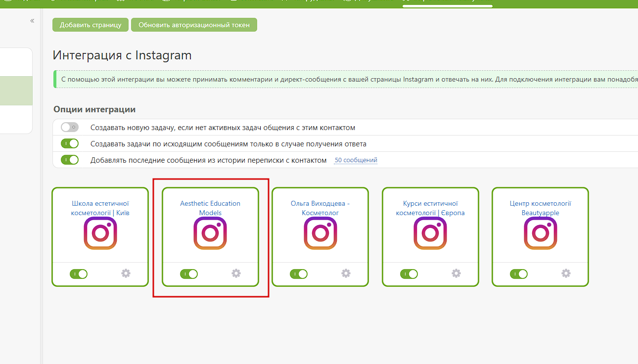Disable the Aesthetic Education Models page toggle
This screenshot has width=638, height=364.
(x=189, y=274)
